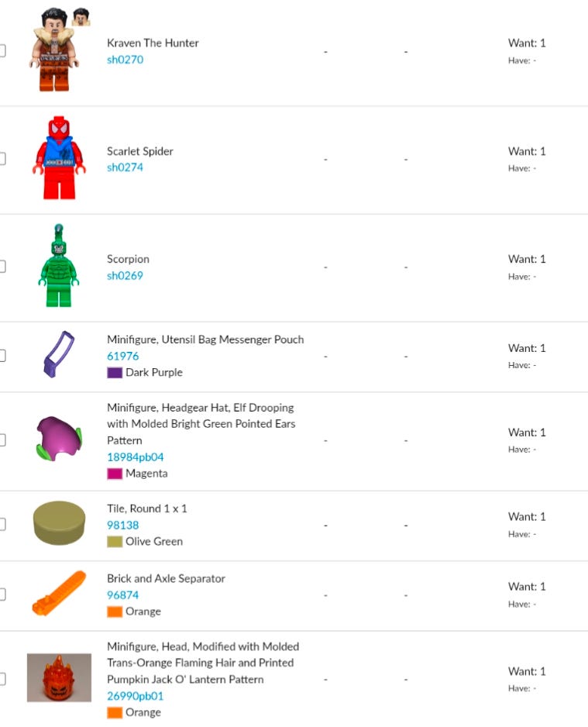
Task: Open the orange brick separator image
Action: pos(59,594)
